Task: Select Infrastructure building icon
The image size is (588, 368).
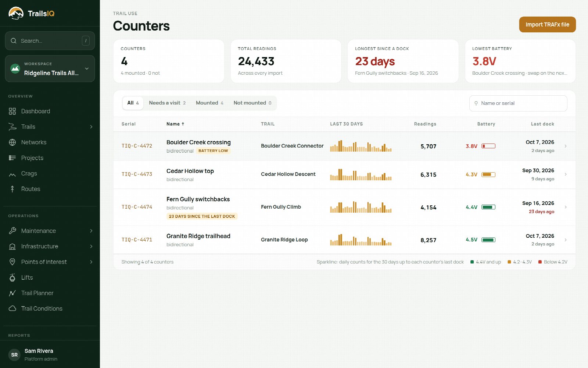Action: pos(12,246)
